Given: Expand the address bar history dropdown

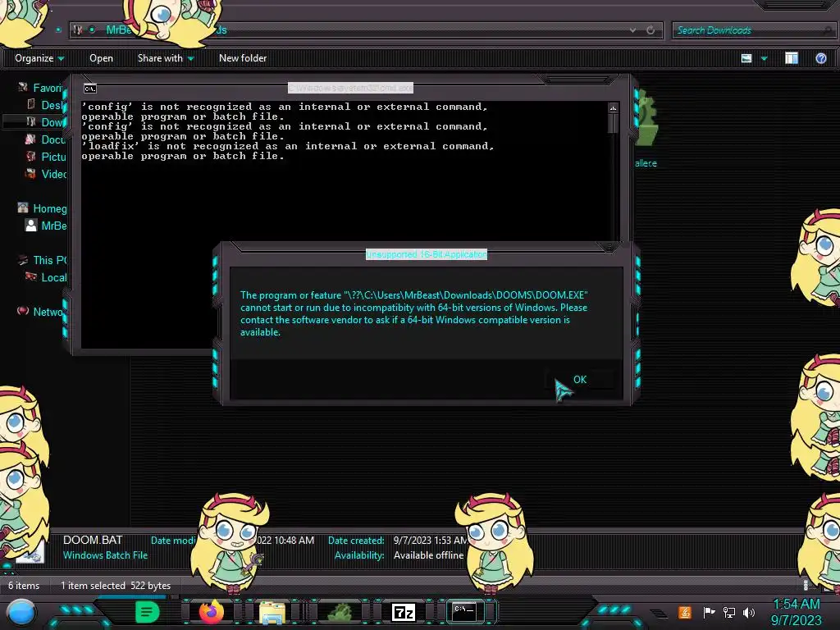Looking at the screenshot, I should pyautogui.click(x=633, y=30).
